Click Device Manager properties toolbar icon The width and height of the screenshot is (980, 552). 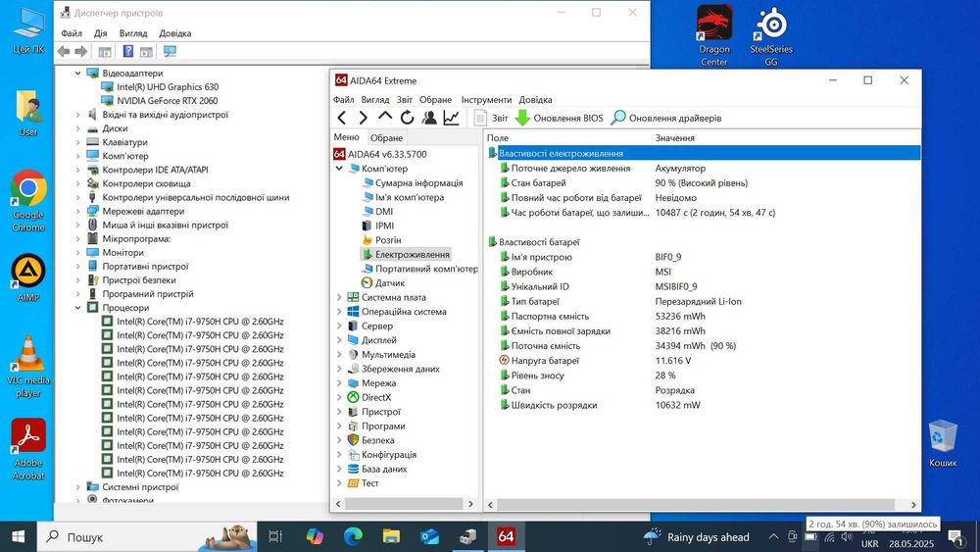pos(105,51)
